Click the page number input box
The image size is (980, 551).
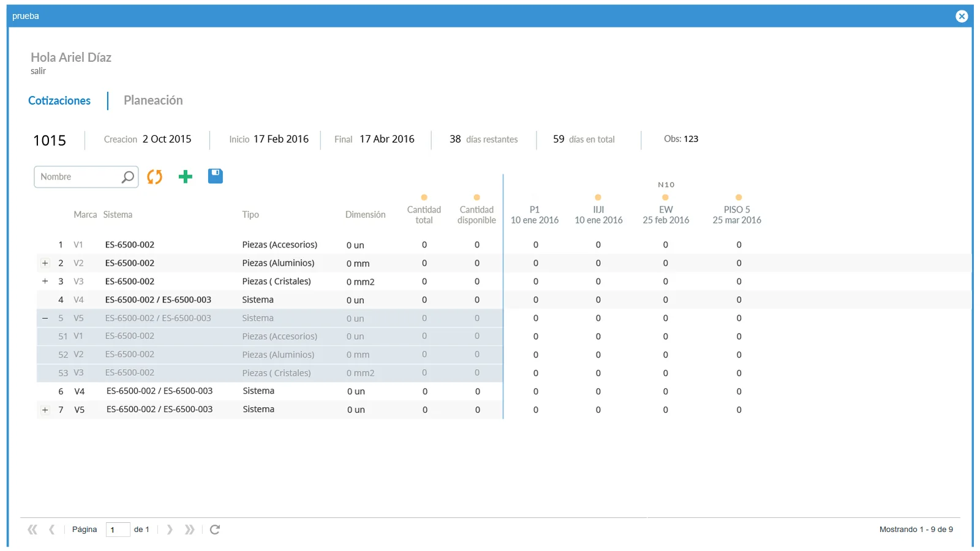118,530
